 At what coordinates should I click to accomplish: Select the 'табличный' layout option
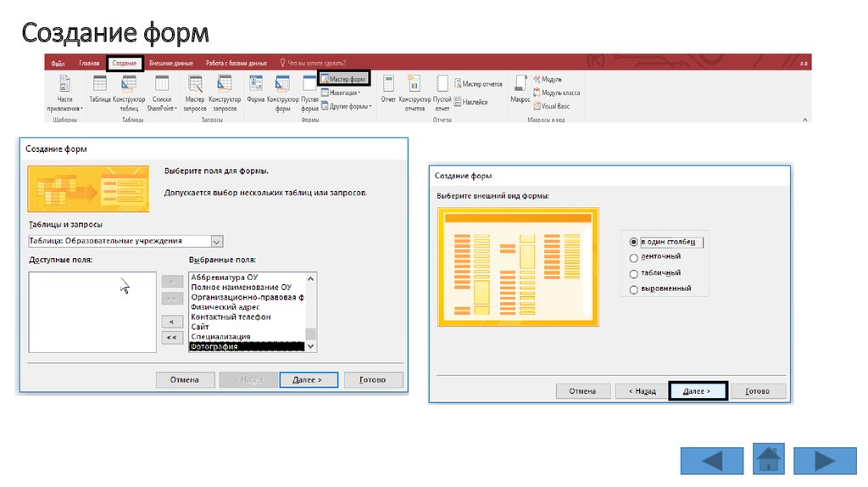tap(634, 273)
